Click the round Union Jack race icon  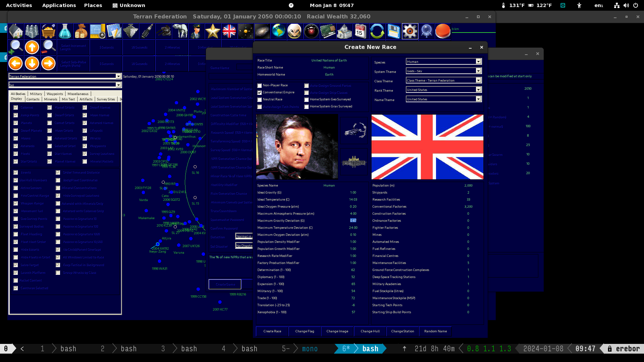[x=229, y=31]
